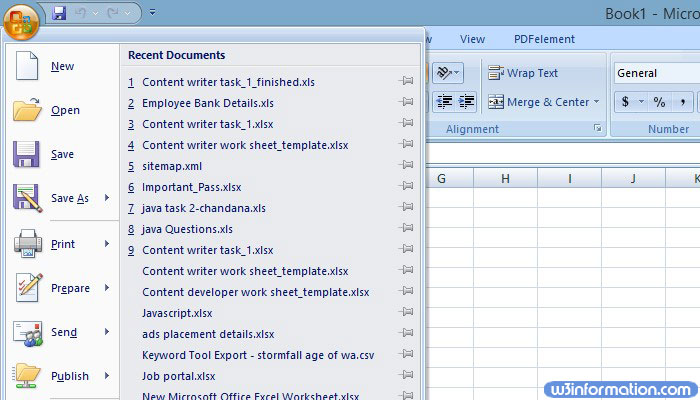Open recent file java Questions.xls
This screenshot has height=400, width=700.
coord(187,229)
